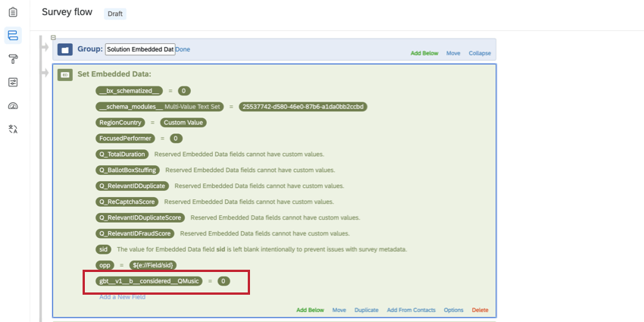
Task: Select the RegionCountry field pill
Action: [120, 123]
